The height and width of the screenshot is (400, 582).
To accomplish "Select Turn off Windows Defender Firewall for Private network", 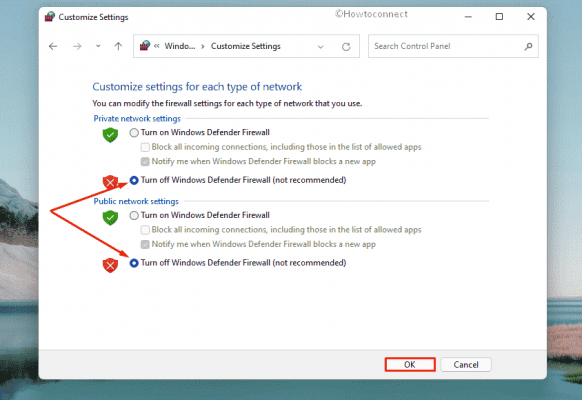I will (134, 180).
